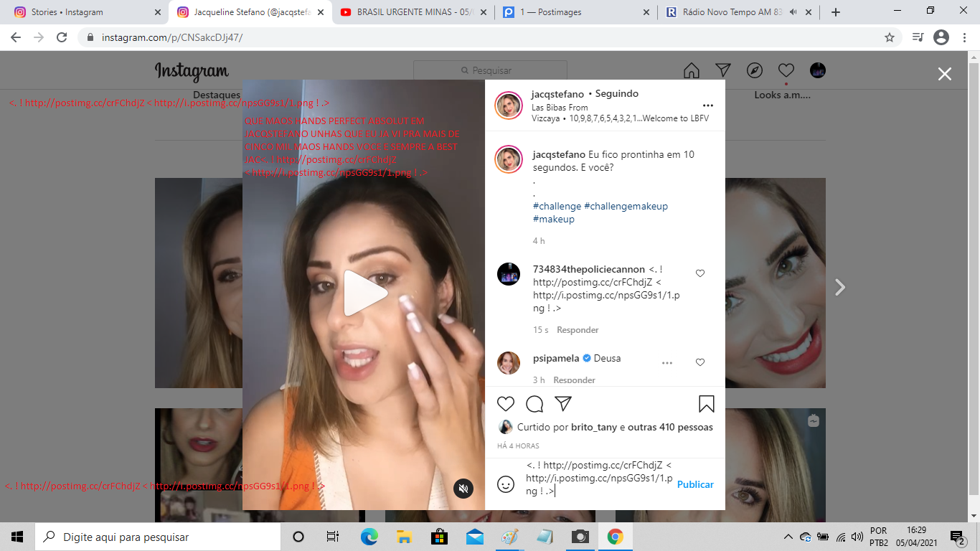Viewport: 980px width, 551px height.
Task: Open Chrome from taskbar
Action: (615, 537)
